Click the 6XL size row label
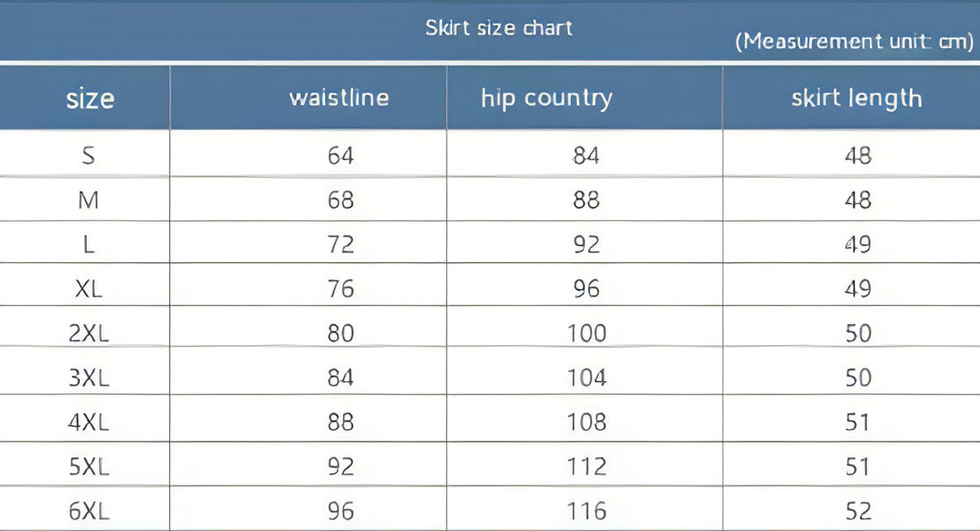Screen dimensions: 980x531 [x=89, y=511]
